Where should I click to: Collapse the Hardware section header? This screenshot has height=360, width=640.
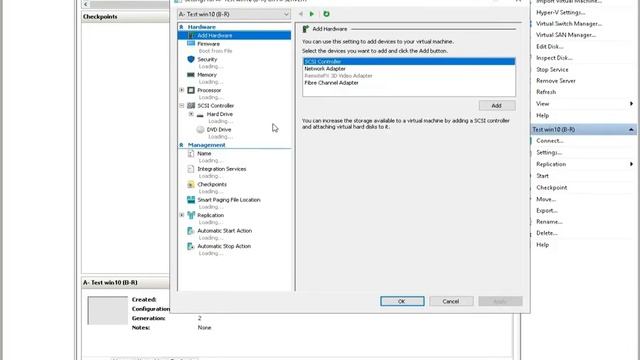pyautogui.click(x=181, y=27)
